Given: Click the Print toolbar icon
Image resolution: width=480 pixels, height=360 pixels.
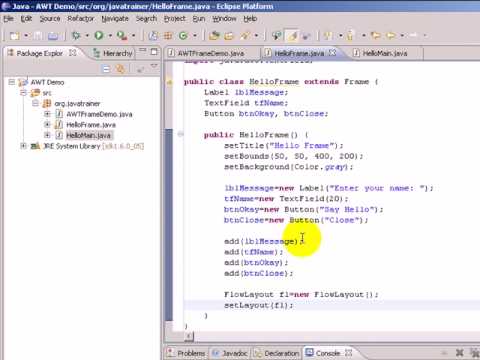Looking at the screenshot, I should click(x=53, y=35).
